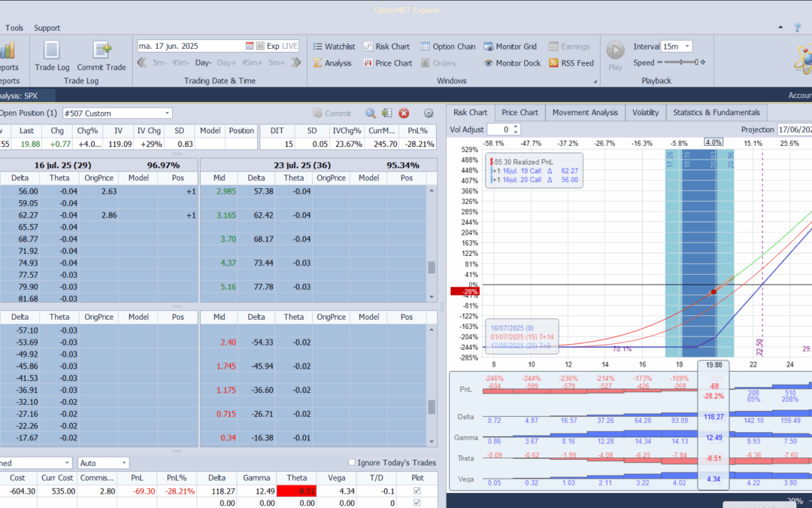Click the red dot marker on risk chart
812x508 pixels.
coord(714,292)
